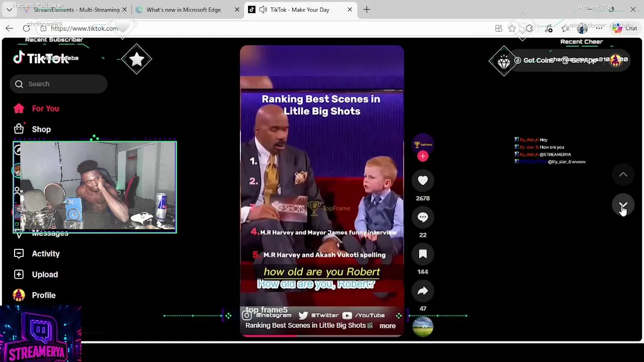Bookmark the video with the favorites icon
The height and width of the screenshot is (362, 644).
[423, 254]
